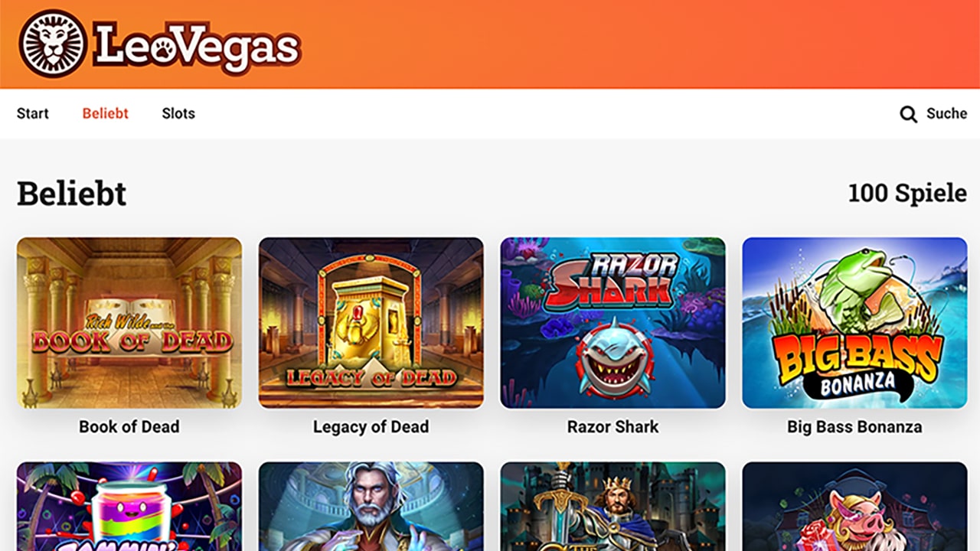Click the Book of Dead title link

click(129, 427)
